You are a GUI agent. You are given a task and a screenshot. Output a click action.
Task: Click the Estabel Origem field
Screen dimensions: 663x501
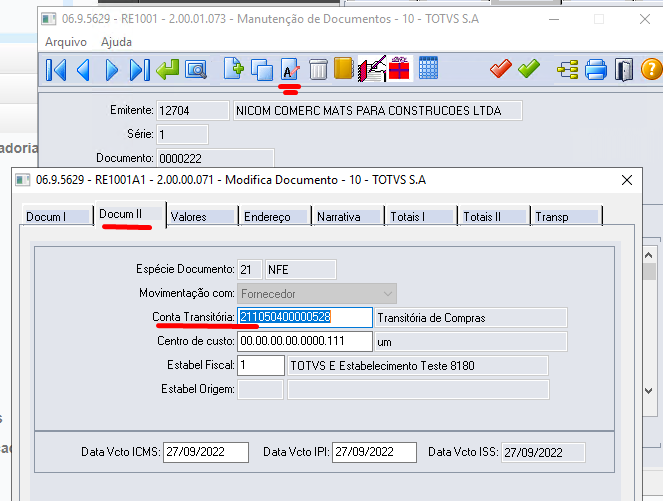click(x=260, y=389)
